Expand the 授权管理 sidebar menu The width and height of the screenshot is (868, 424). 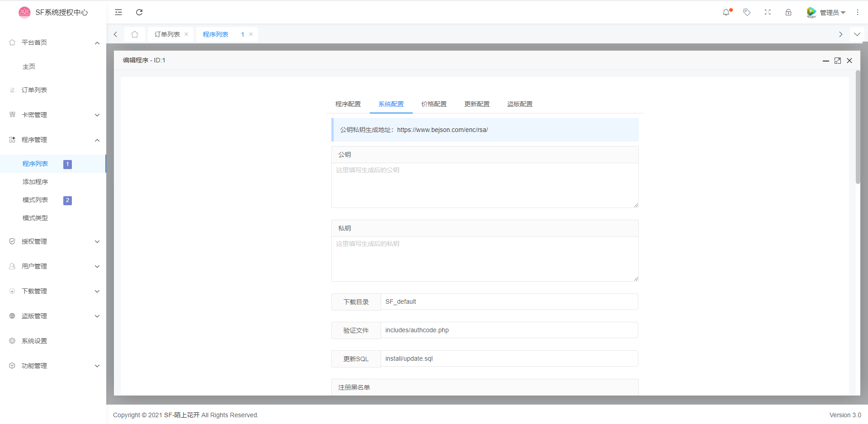pos(53,241)
